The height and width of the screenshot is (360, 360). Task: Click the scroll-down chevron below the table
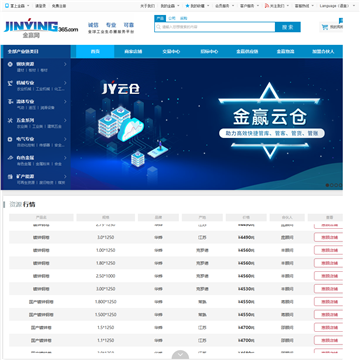click(x=180, y=355)
